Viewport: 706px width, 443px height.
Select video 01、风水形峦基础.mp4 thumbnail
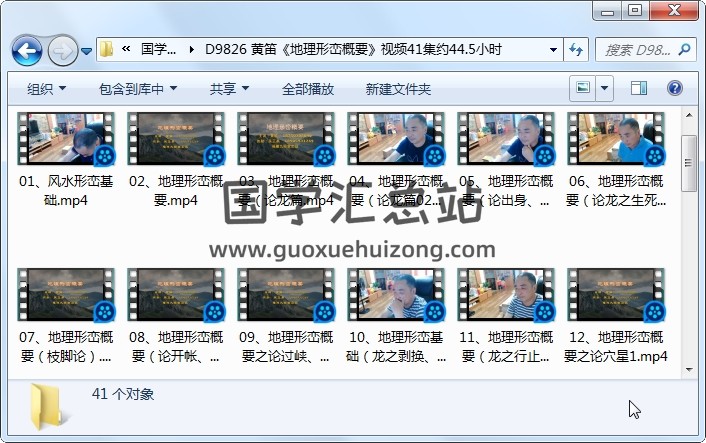tap(66, 139)
